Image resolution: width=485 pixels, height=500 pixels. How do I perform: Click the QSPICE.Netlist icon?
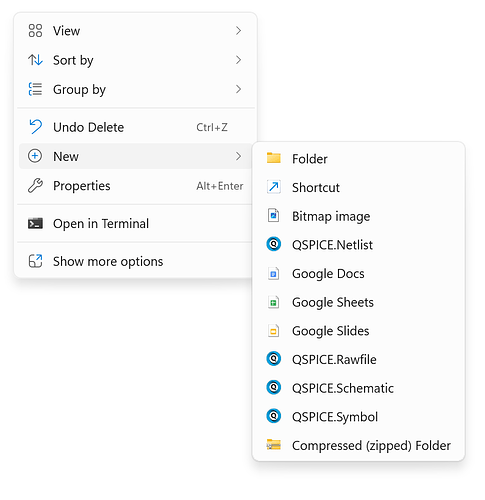point(274,244)
